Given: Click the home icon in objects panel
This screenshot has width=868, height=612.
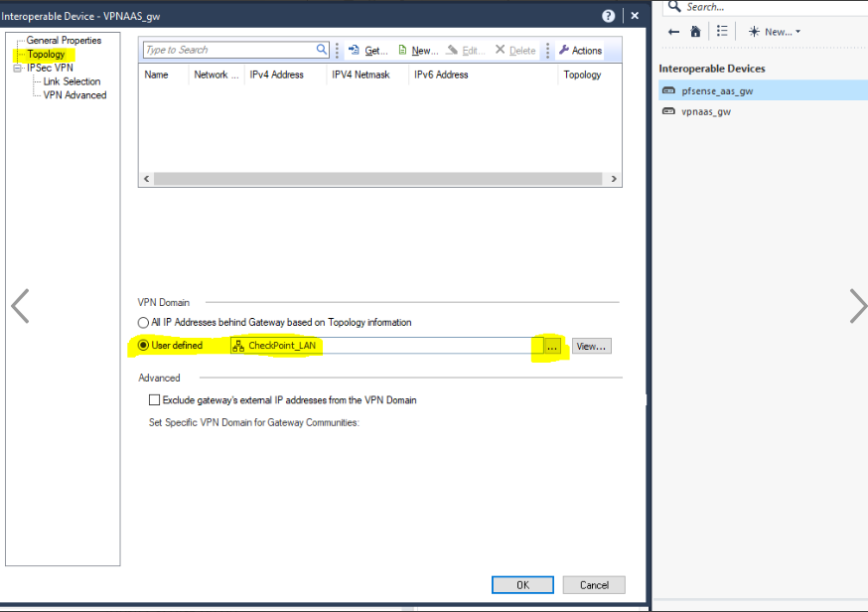Looking at the screenshot, I should click(x=695, y=32).
